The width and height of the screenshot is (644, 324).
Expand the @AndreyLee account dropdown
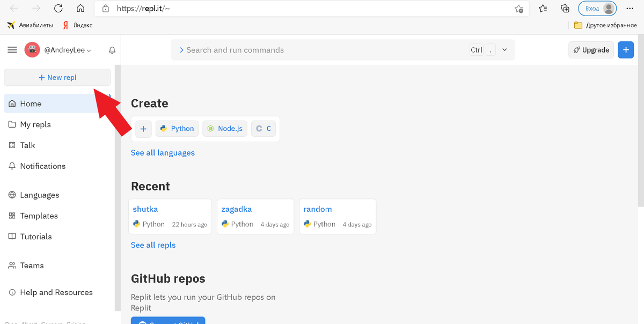[68, 50]
